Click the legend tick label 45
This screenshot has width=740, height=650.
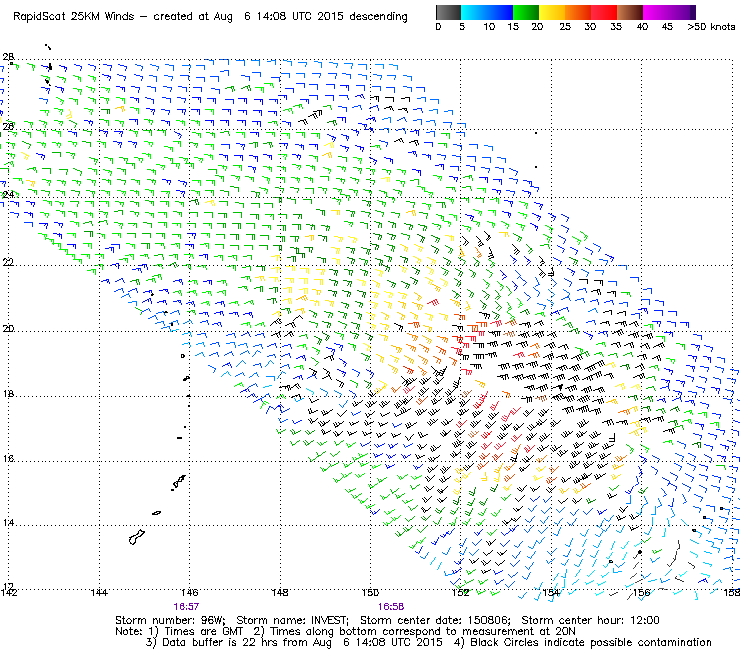pos(667,27)
